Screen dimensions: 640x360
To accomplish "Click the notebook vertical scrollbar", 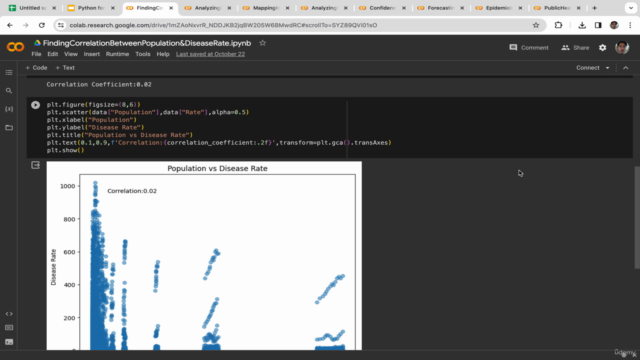I will point(637,218).
